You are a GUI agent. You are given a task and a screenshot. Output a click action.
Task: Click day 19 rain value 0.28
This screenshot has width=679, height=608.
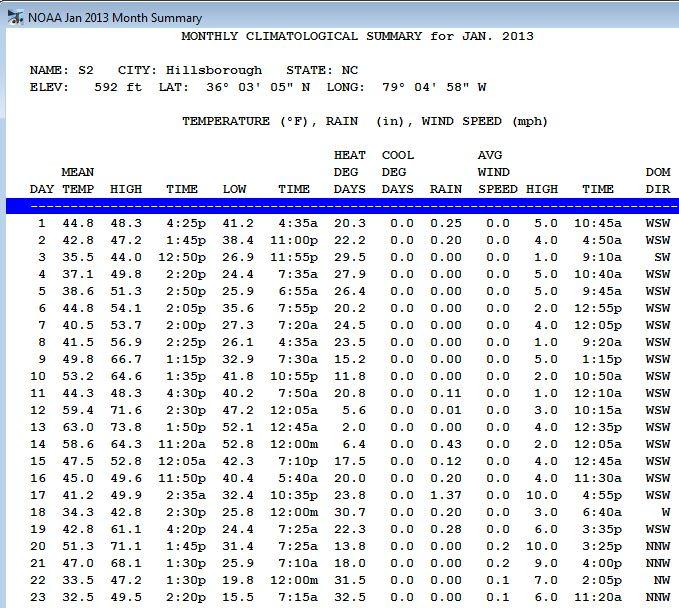pyautogui.click(x=446, y=529)
